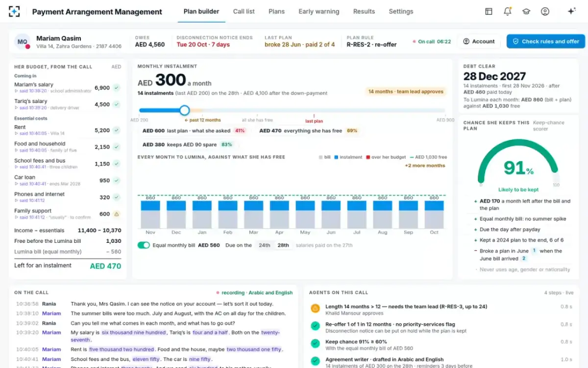Image resolution: width=588 pixels, height=368 pixels.
Task: Open the layout panels icon
Action: [x=489, y=11]
